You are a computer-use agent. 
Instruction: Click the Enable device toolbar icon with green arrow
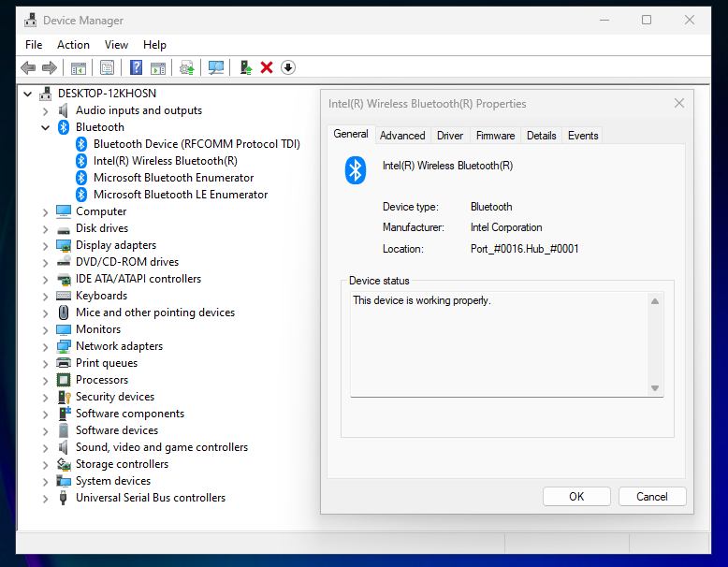pos(245,67)
